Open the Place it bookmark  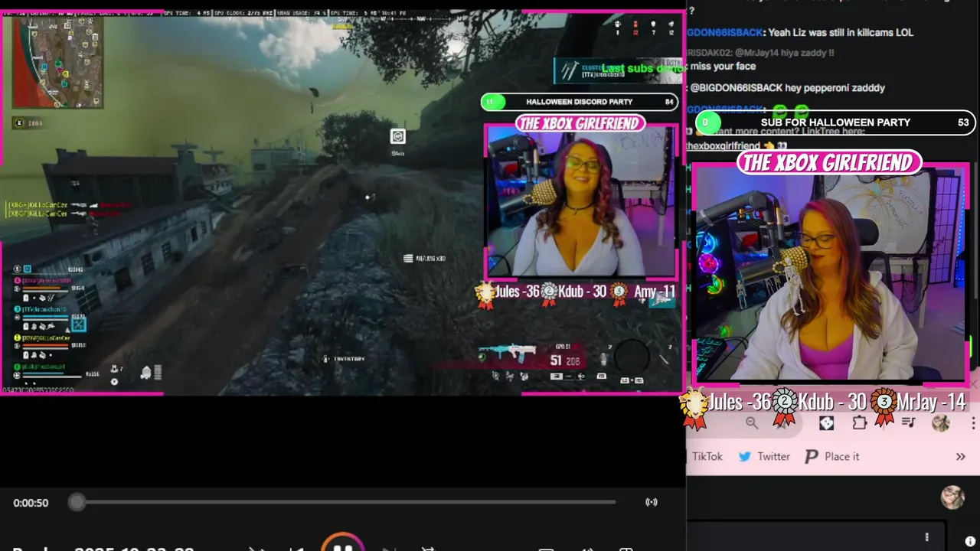pyautogui.click(x=832, y=456)
